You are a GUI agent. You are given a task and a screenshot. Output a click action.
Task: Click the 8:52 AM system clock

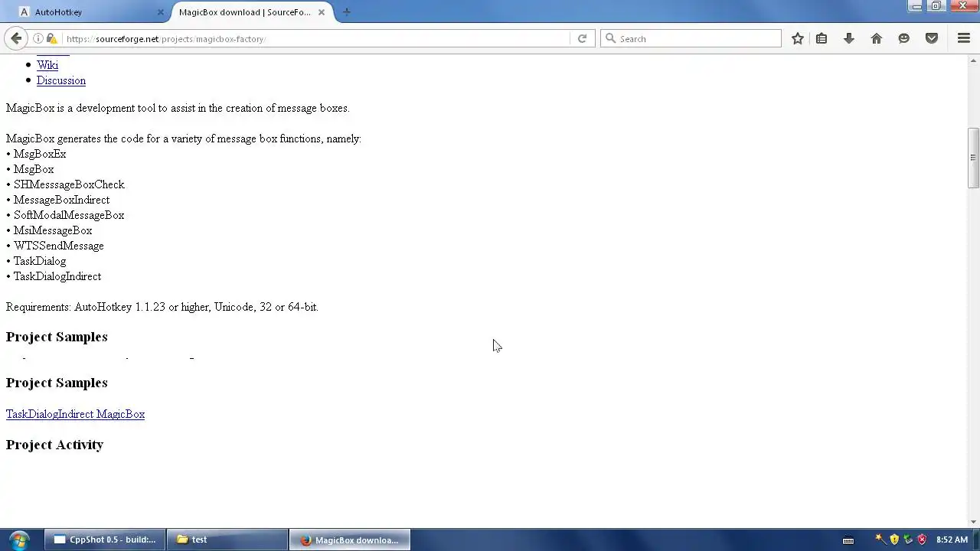point(952,540)
